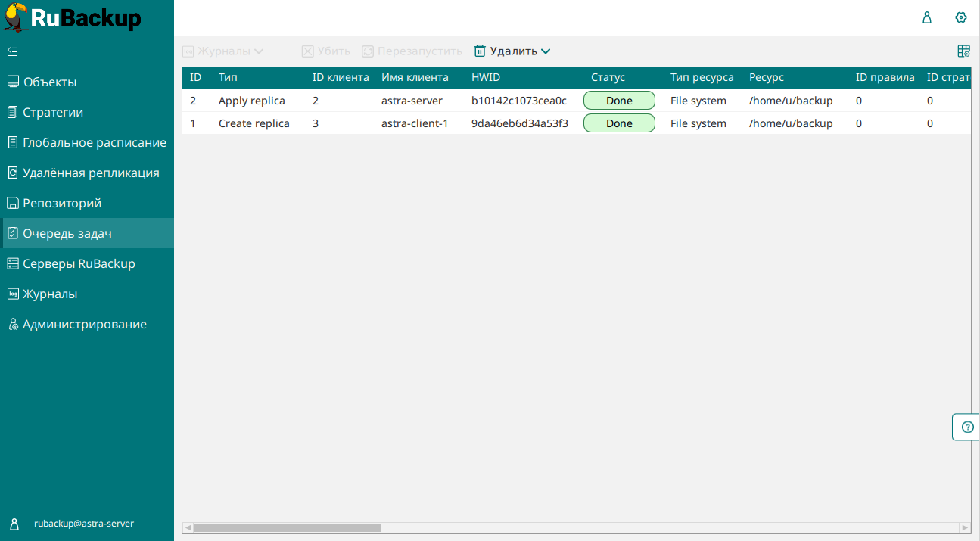980x541 pixels.
Task: Open the Администрирование section
Action: (84, 324)
